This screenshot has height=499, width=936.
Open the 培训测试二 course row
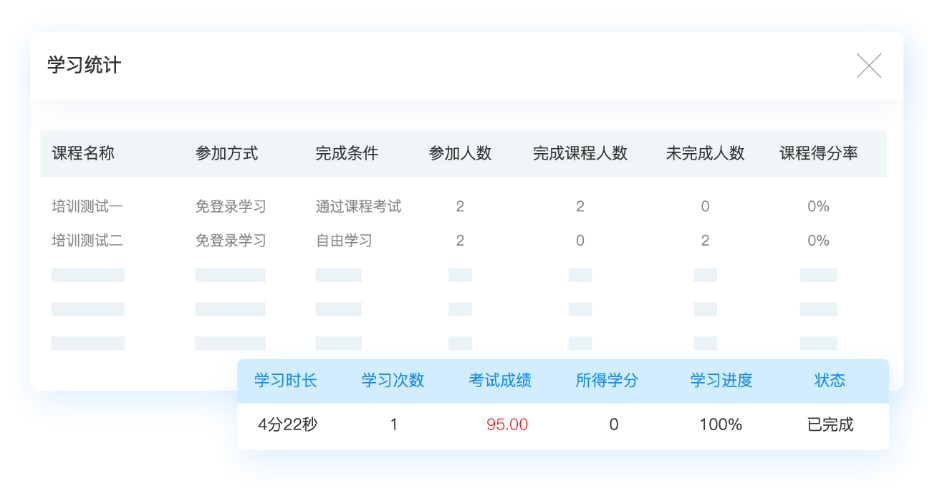pos(87,241)
